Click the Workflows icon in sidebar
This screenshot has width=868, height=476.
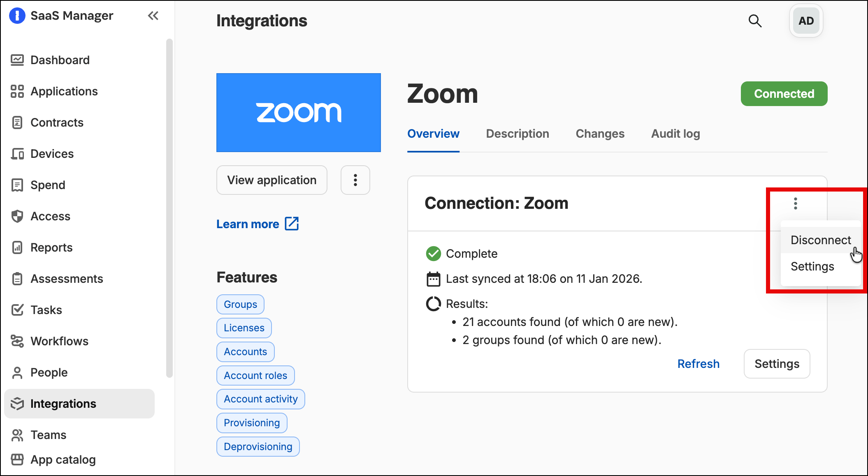(17, 341)
